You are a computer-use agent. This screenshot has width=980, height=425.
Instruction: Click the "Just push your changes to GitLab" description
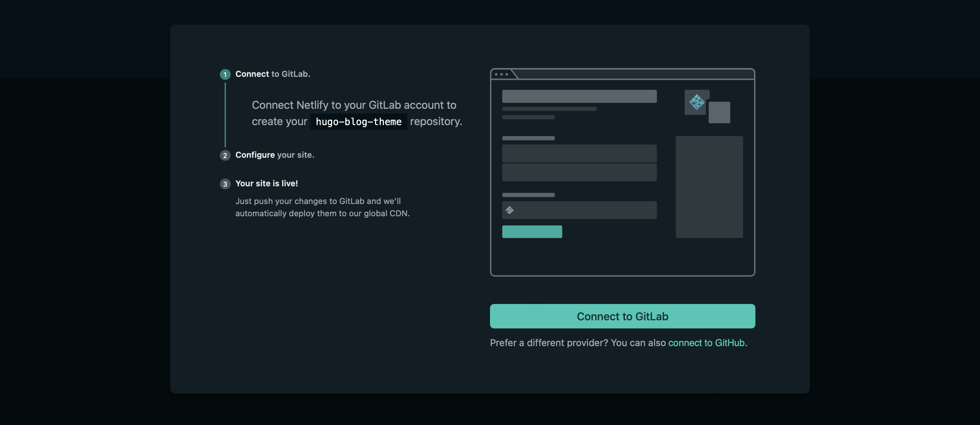click(x=322, y=207)
